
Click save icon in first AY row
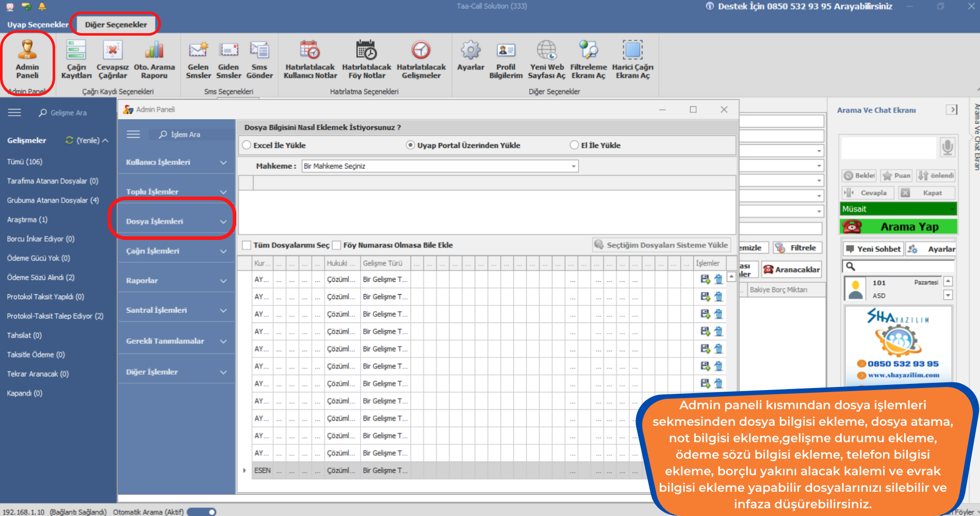(705, 279)
